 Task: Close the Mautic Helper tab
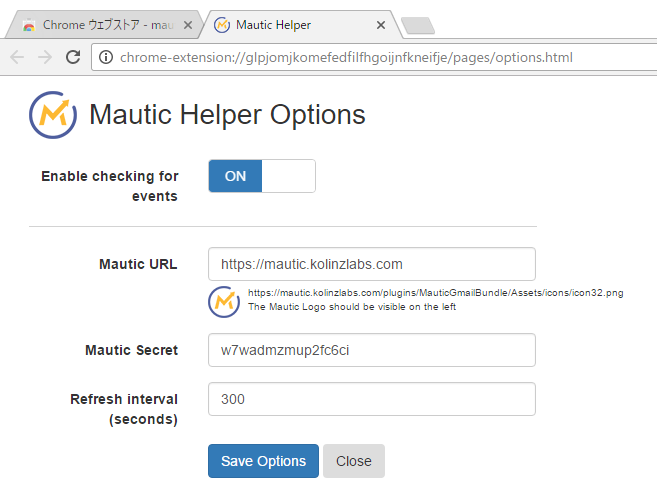(x=381, y=24)
